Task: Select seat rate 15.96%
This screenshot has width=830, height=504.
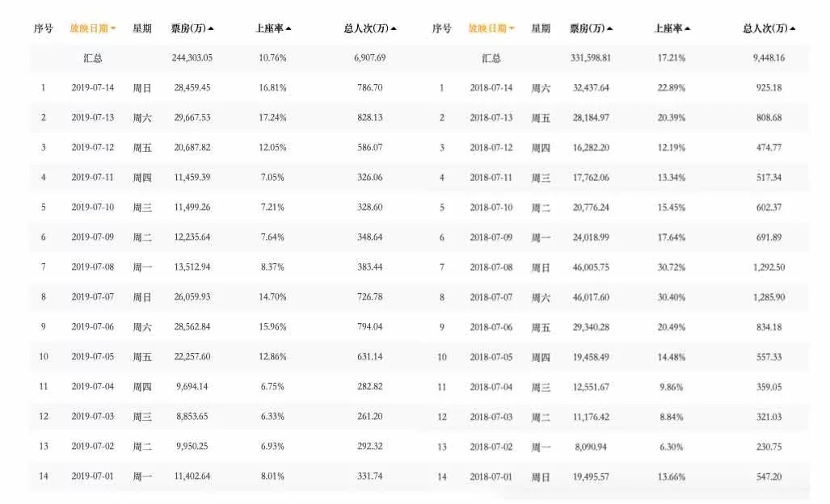Action: pyautogui.click(x=272, y=326)
